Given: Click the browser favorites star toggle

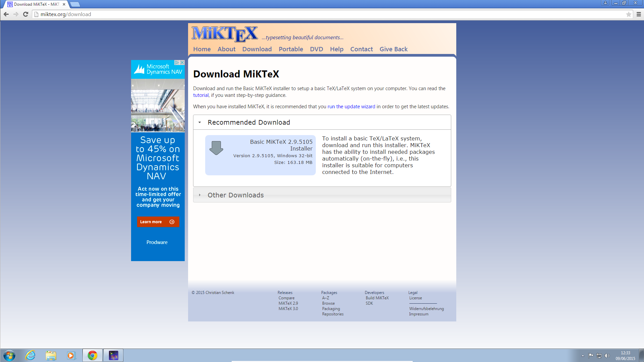Looking at the screenshot, I should pyautogui.click(x=629, y=14).
